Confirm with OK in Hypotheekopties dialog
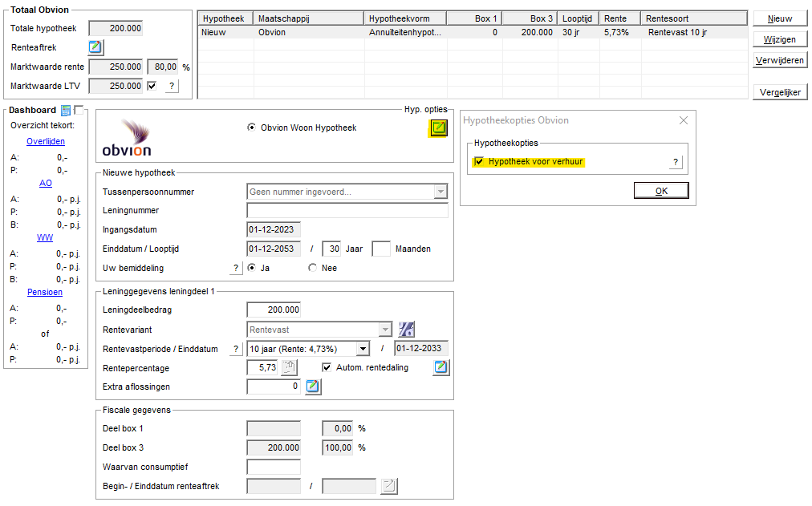The image size is (812, 506). (x=661, y=191)
